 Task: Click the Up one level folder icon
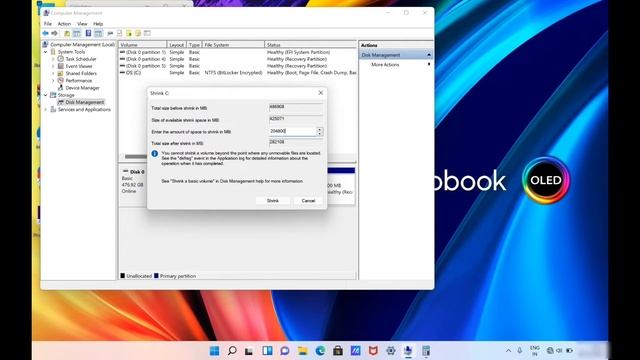[67, 33]
